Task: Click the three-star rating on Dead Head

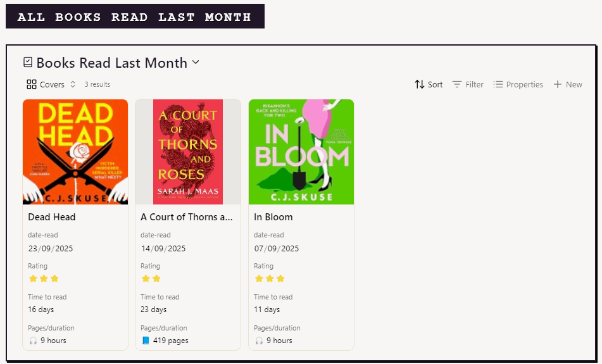Action: pyautogui.click(x=44, y=279)
